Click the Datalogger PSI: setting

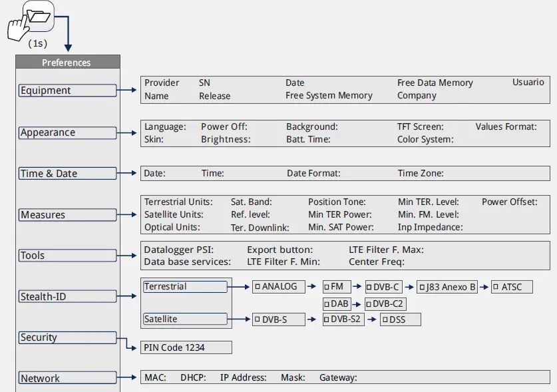[x=179, y=250]
